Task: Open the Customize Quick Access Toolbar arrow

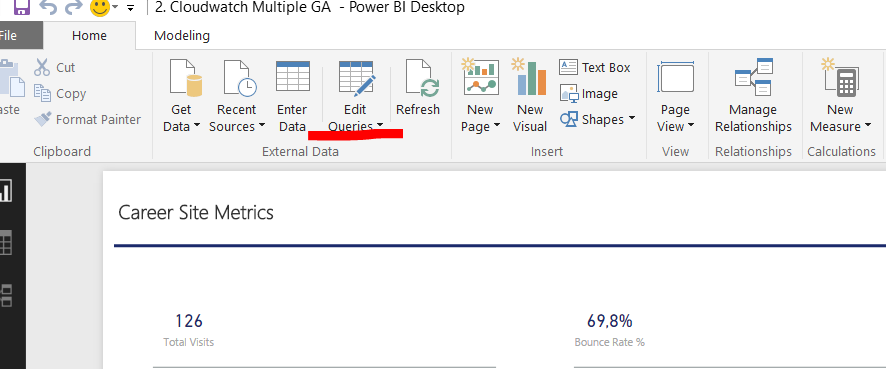Action: (x=131, y=7)
